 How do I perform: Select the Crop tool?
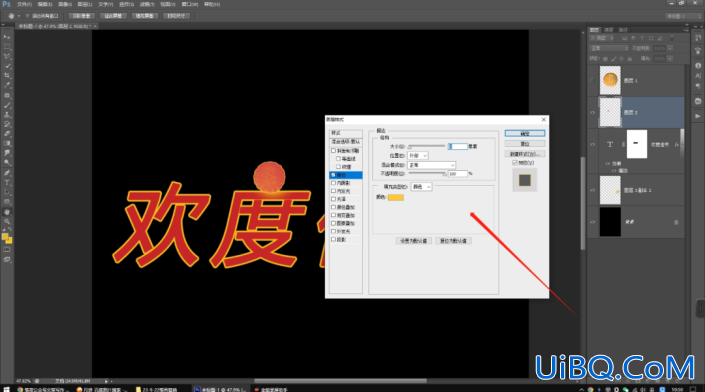point(7,76)
